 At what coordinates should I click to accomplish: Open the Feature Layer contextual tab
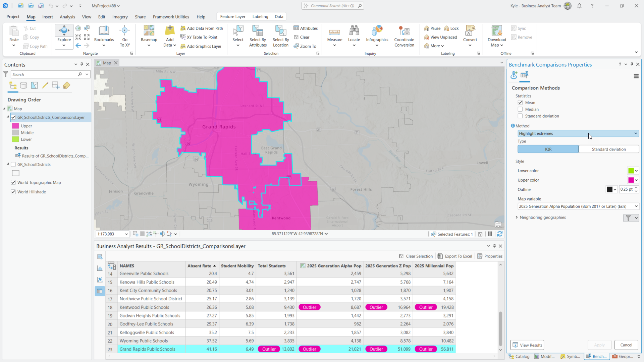(232, 17)
